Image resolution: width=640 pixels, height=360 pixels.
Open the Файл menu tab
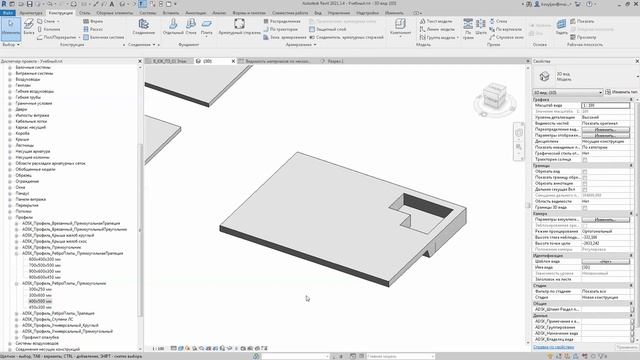(x=7, y=13)
